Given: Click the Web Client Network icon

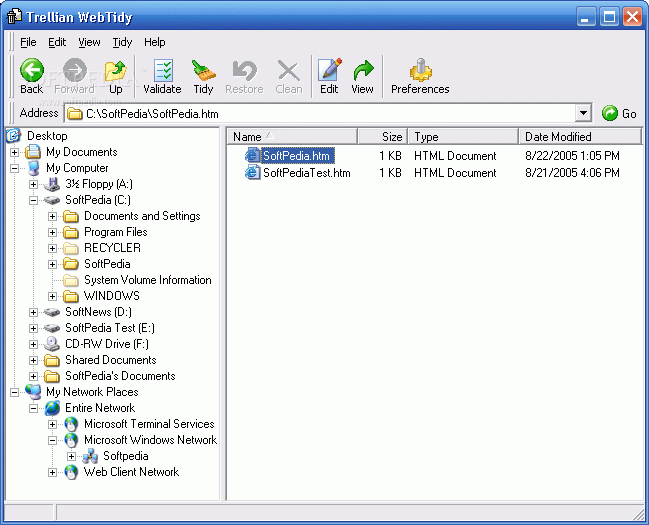Looking at the screenshot, I should pos(71,472).
